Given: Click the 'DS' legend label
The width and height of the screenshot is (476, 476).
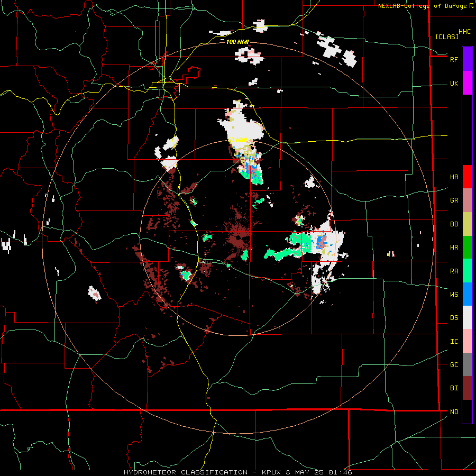Looking at the screenshot, I should pos(454,318).
